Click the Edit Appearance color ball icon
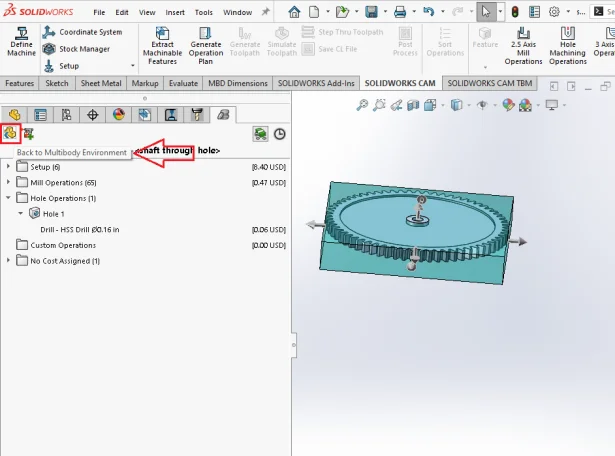Image resolution: width=615 pixels, height=456 pixels. point(509,105)
